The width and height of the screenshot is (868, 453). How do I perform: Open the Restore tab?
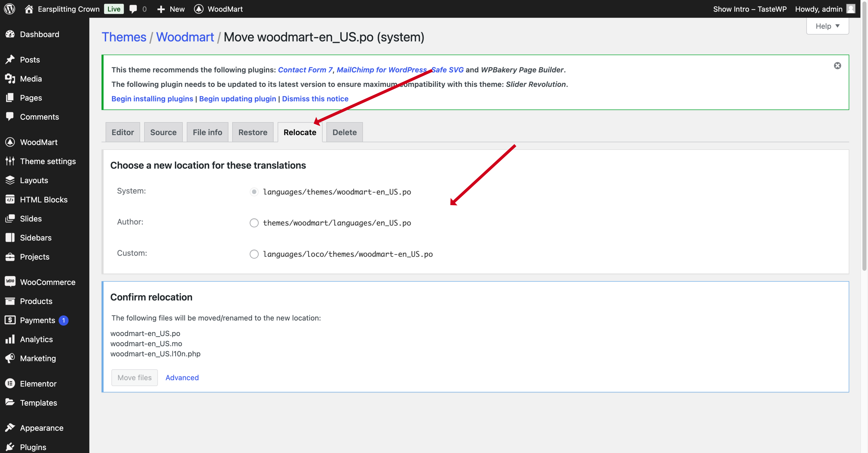pos(253,132)
